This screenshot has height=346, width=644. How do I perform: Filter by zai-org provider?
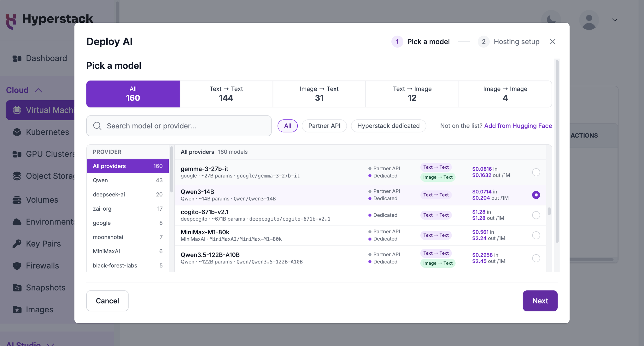(128, 209)
